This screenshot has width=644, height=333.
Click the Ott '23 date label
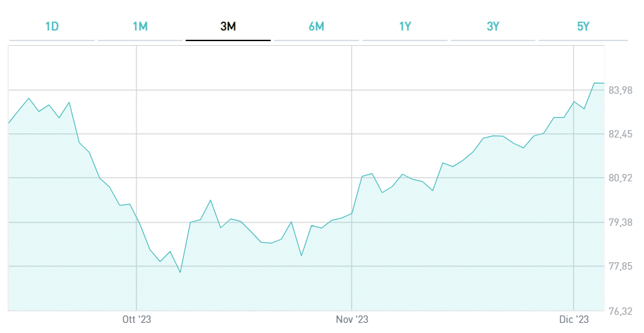click(136, 319)
